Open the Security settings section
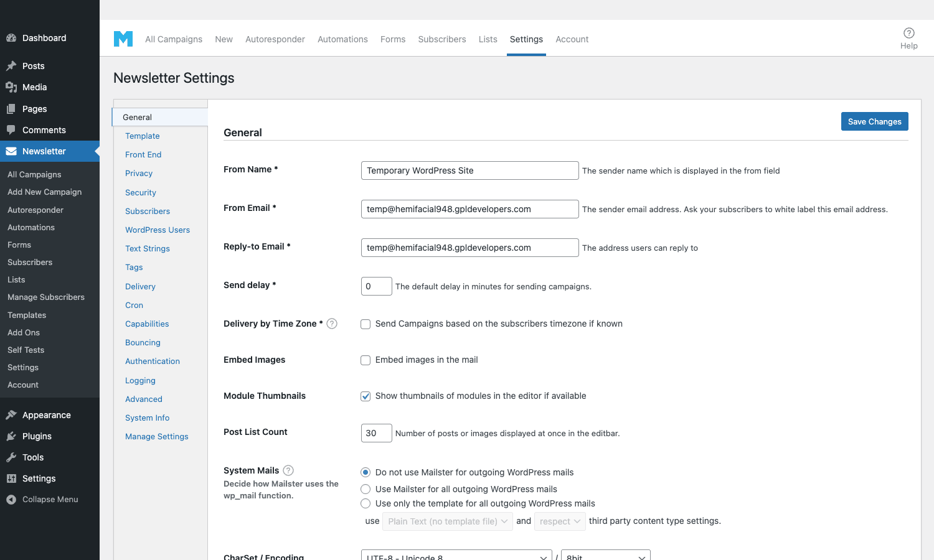The image size is (934, 560). tap(141, 192)
